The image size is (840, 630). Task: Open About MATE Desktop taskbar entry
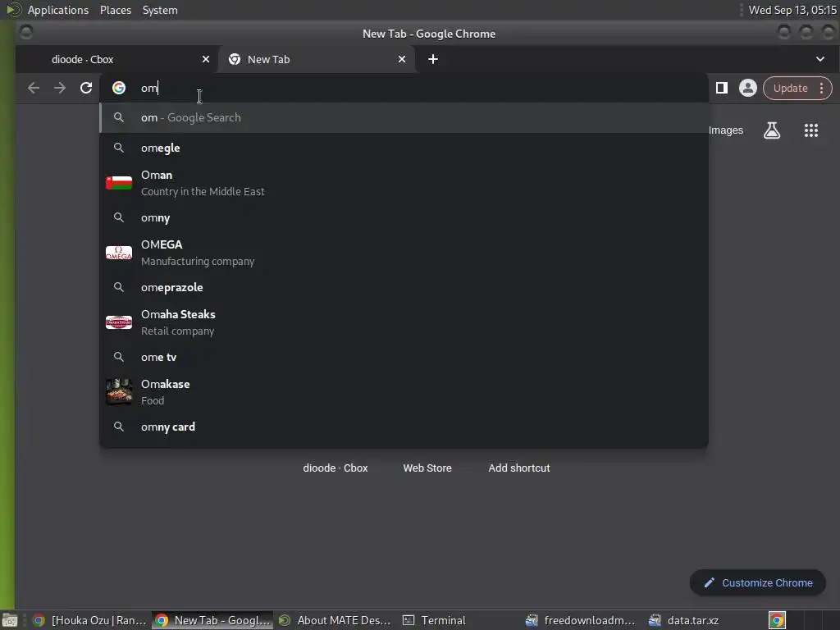[335, 620]
